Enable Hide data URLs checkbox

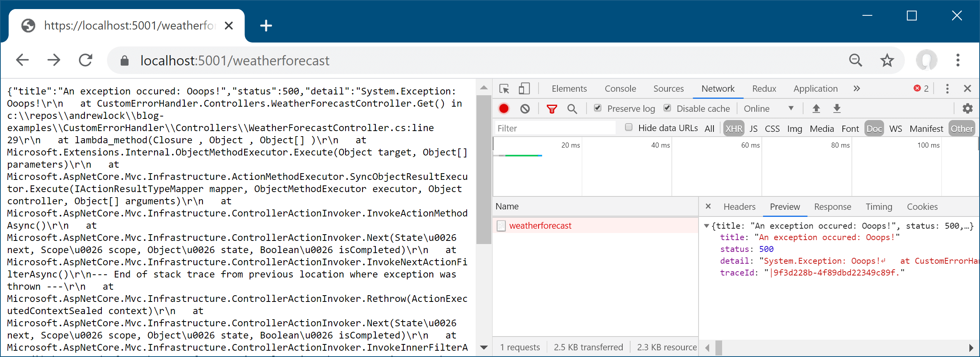(629, 127)
